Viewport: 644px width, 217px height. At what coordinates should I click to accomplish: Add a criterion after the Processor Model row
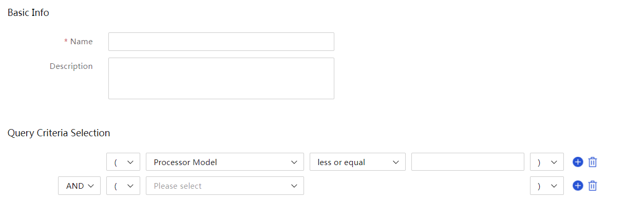578,162
